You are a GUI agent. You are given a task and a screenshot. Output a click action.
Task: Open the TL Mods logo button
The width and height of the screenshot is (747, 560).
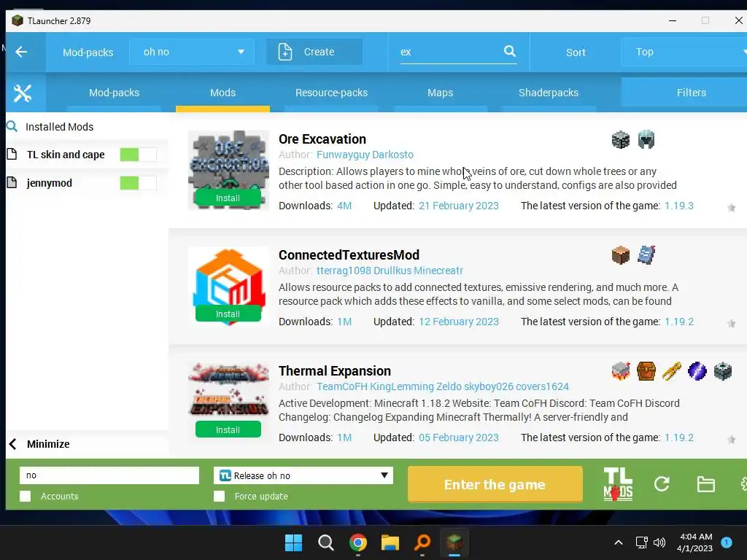pos(618,484)
